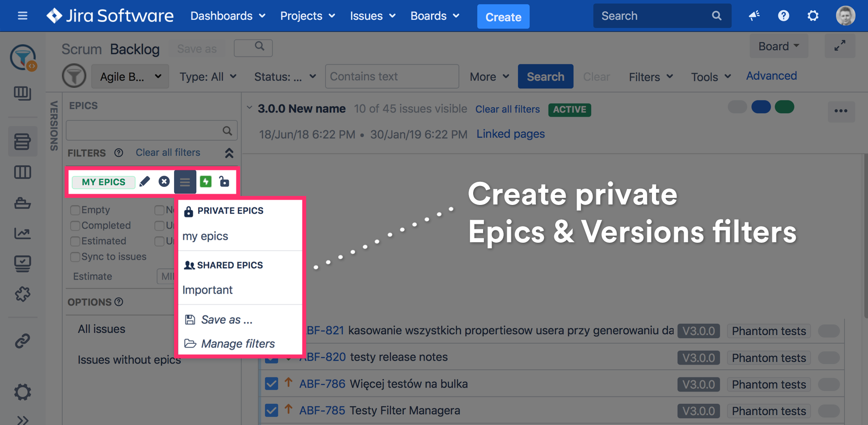Tick the Empty checkbox
868x425 pixels.
pos(75,210)
